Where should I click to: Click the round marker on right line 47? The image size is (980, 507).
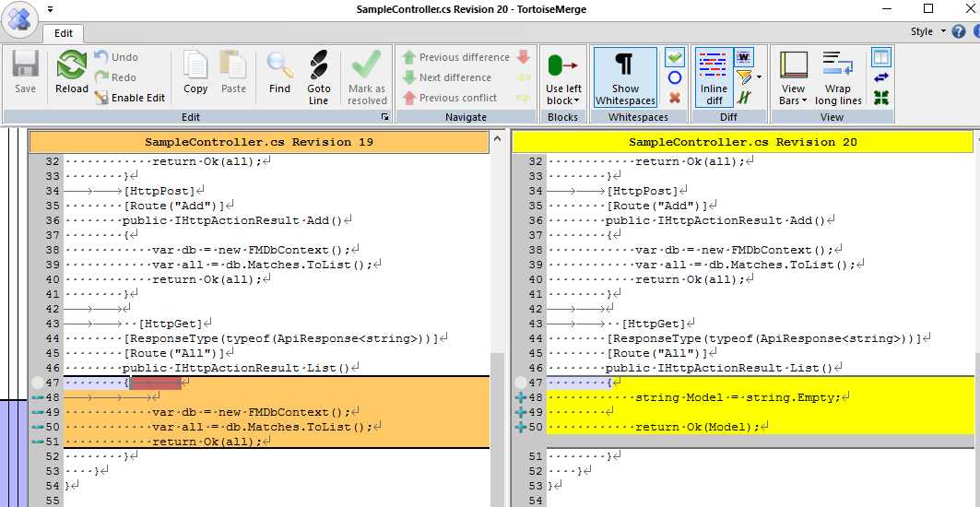pyautogui.click(x=521, y=383)
